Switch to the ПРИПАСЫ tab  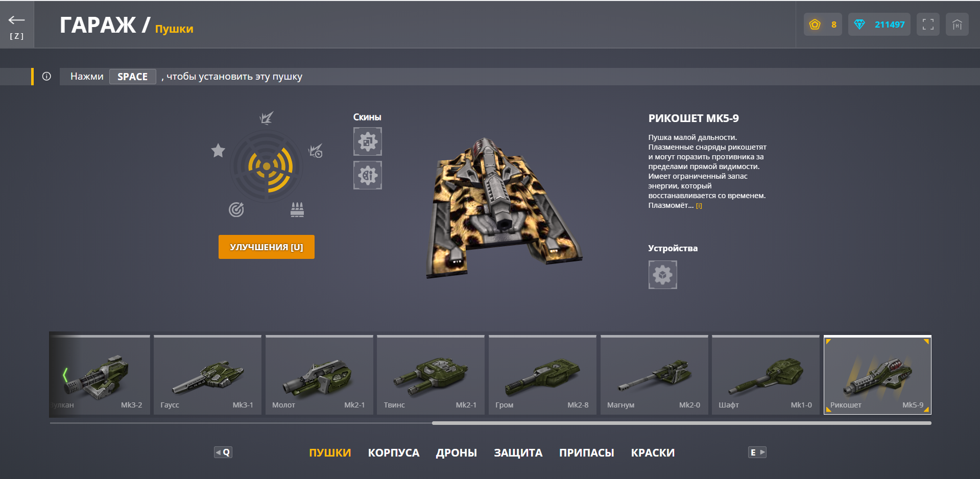click(587, 452)
